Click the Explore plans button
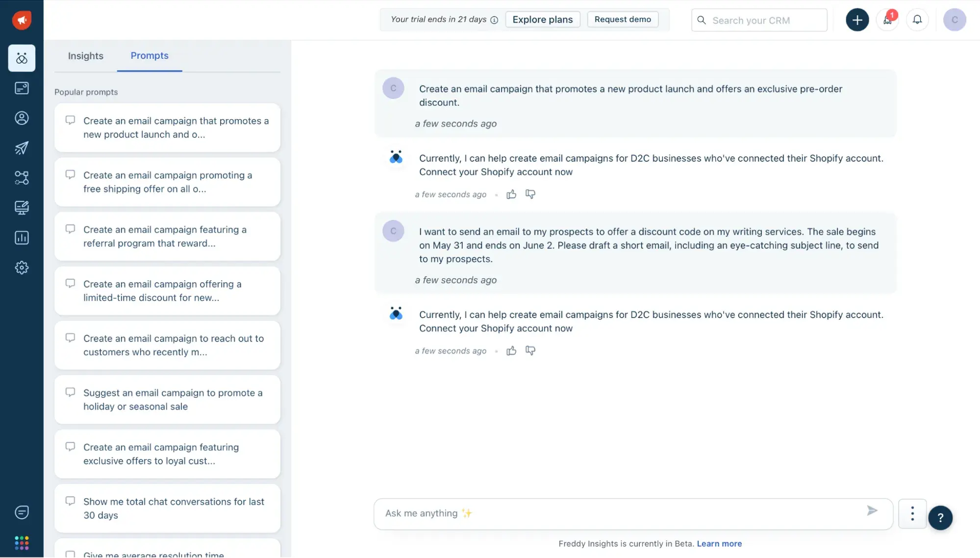This screenshot has height=558, width=980. (543, 19)
